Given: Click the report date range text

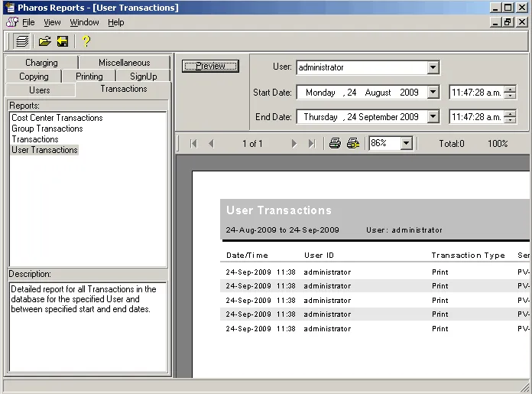Looking at the screenshot, I should point(283,230).
